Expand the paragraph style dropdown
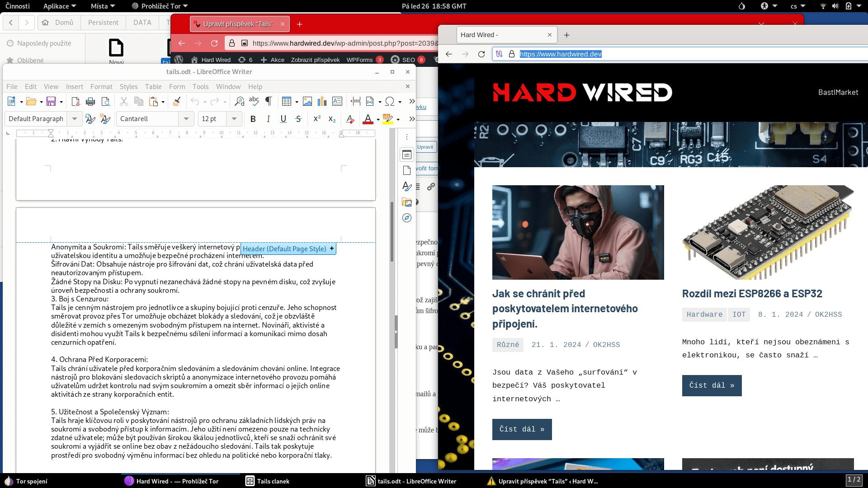 pyautogui.click(x=75, y=119)
